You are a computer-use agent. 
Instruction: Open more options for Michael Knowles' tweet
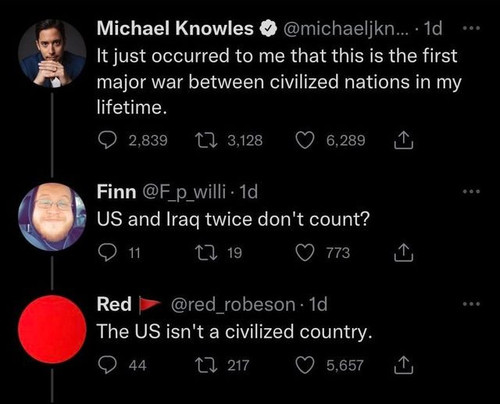point(472,28)
